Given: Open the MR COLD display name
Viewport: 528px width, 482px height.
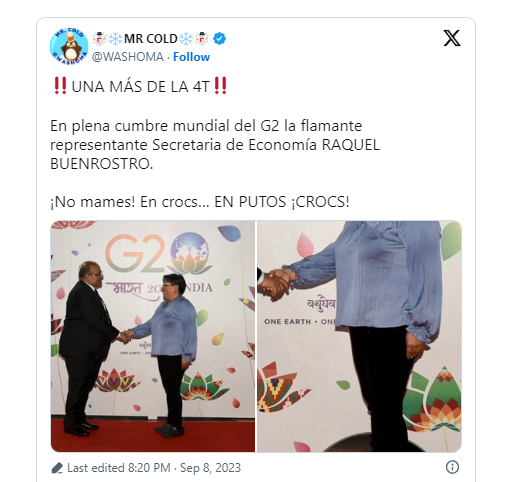Looking at the screenshot, I should point(151,39).
